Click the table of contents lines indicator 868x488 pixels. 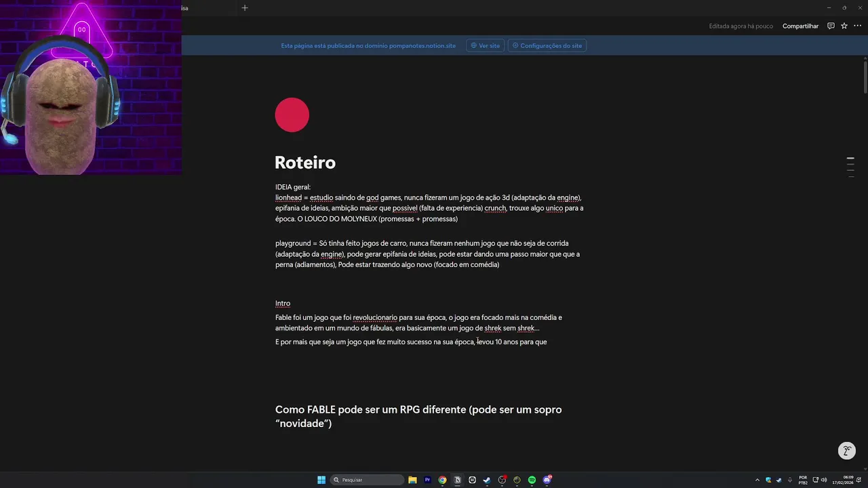(850, 167)
